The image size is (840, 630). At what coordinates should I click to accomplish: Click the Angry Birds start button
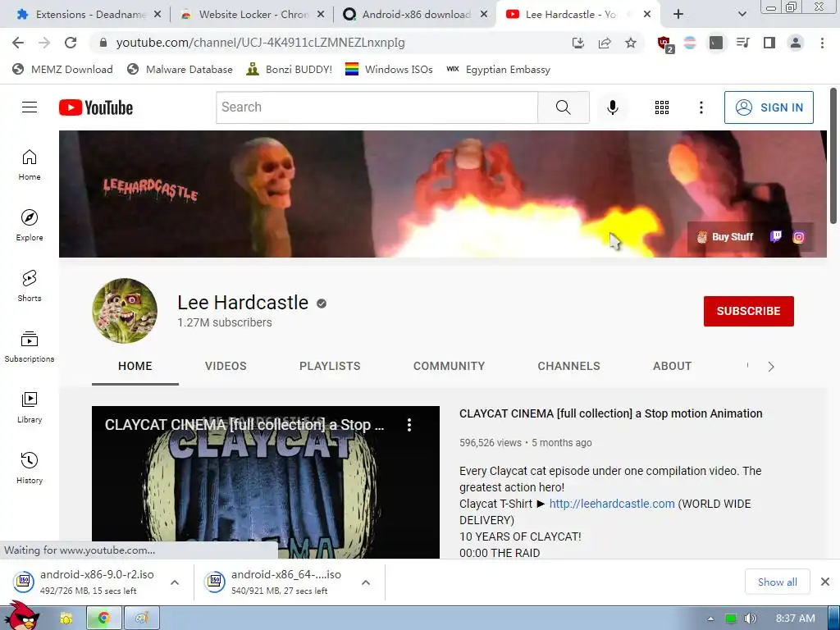21,616
